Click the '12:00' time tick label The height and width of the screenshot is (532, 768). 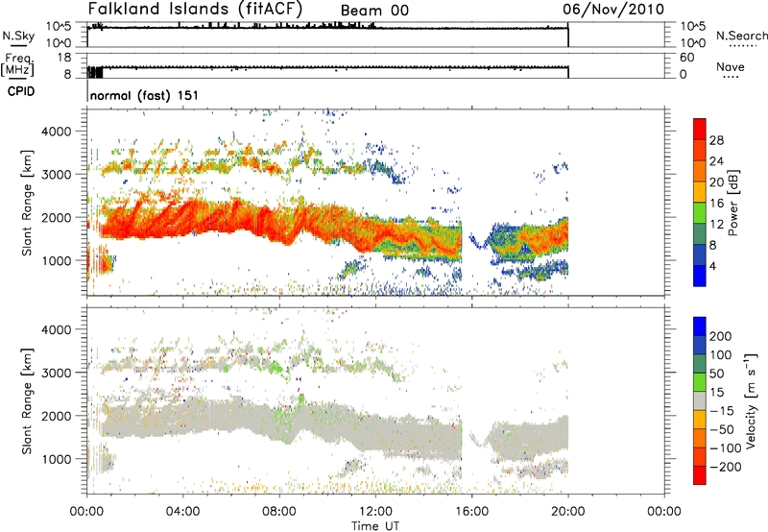(375, 511)
